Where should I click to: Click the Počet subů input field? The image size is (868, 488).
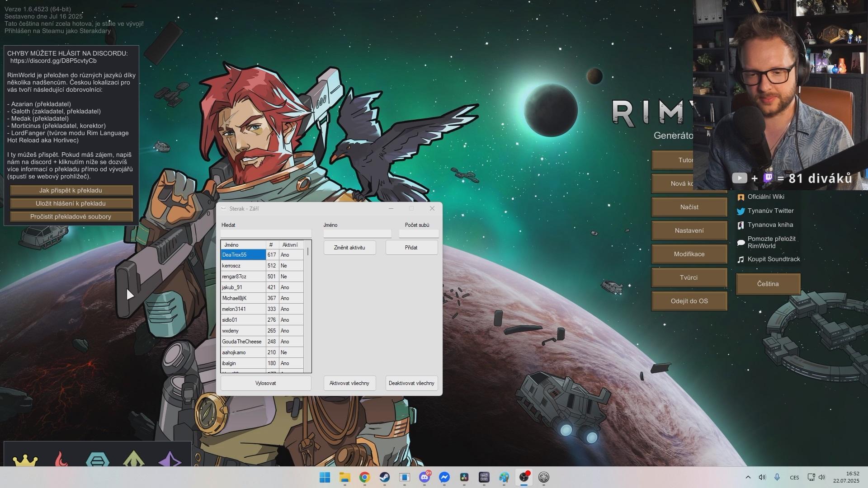pyautogui.click(x=419, y=234)
